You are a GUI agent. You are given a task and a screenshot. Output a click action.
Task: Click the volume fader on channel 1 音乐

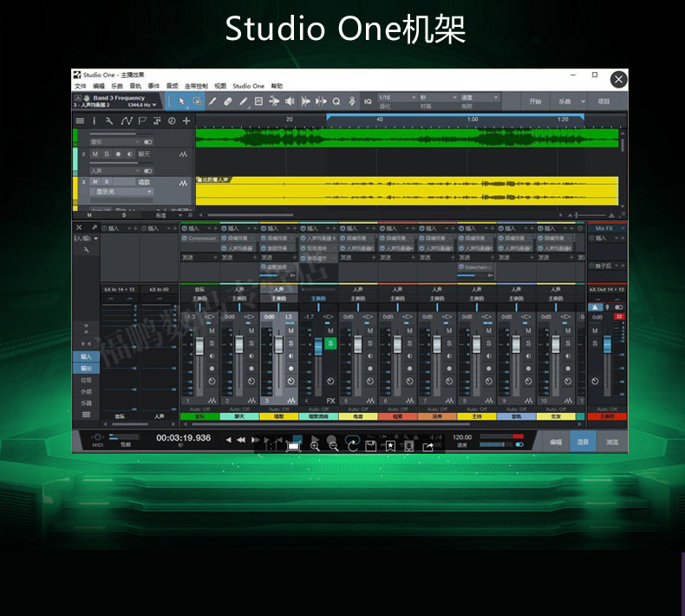coord(199,345)
